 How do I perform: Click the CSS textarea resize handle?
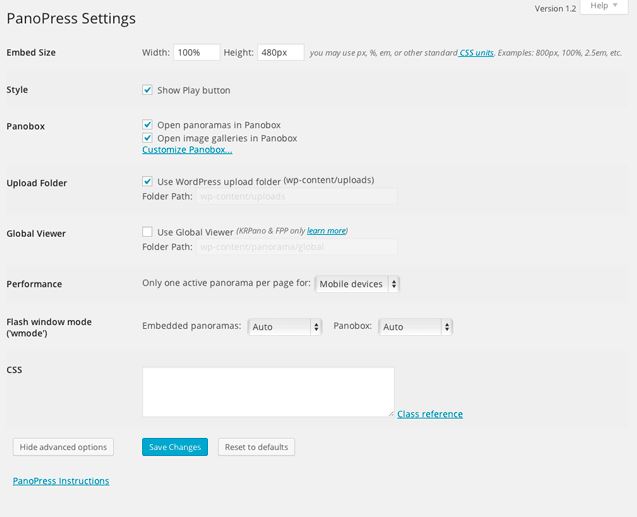391,413
